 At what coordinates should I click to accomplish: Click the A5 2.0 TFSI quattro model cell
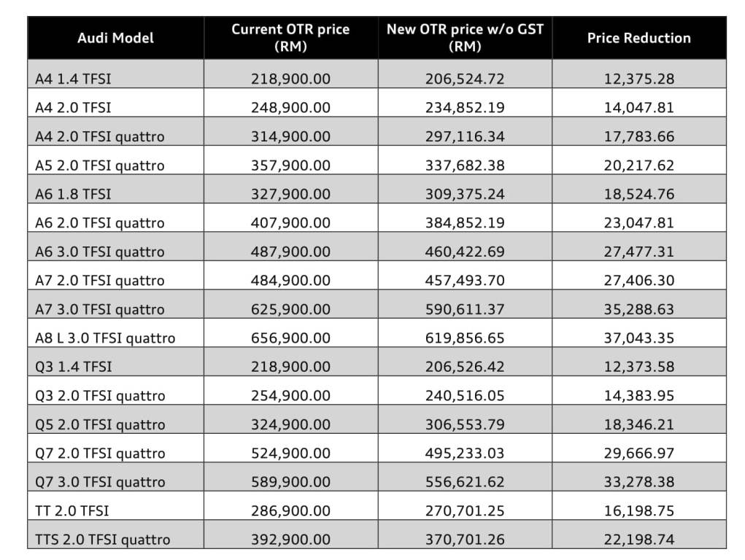coord(99,166)
